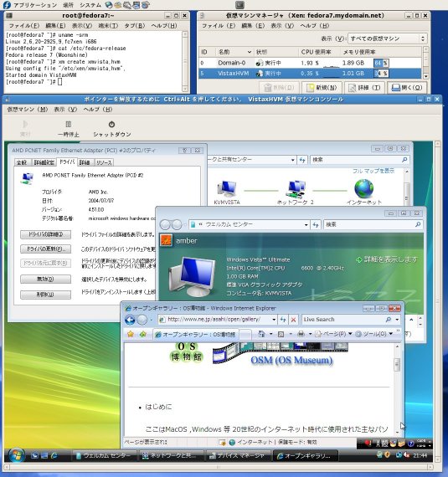
Task: Click the IE page vertical scrollbar thumb
Action: 397,364
